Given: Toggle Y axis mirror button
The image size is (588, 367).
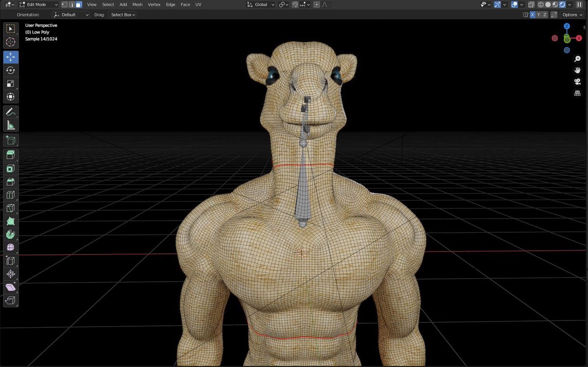Looking at the screenshot, I should coord(539,15).
